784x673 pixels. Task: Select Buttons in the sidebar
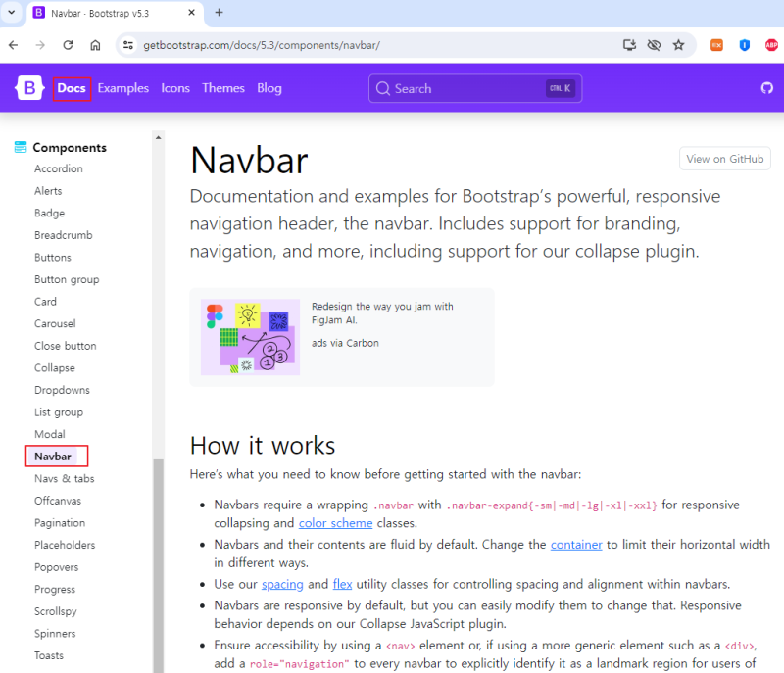(53, 258)
